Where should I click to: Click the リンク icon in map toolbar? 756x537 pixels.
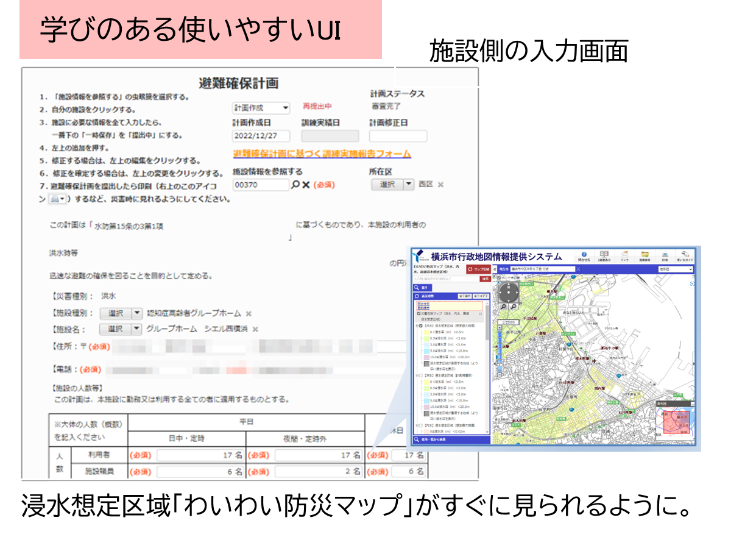click(x=624, y=254)
